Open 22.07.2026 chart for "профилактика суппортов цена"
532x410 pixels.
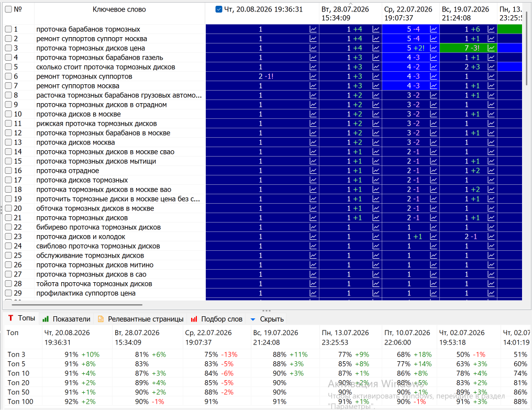click(433, 293)
